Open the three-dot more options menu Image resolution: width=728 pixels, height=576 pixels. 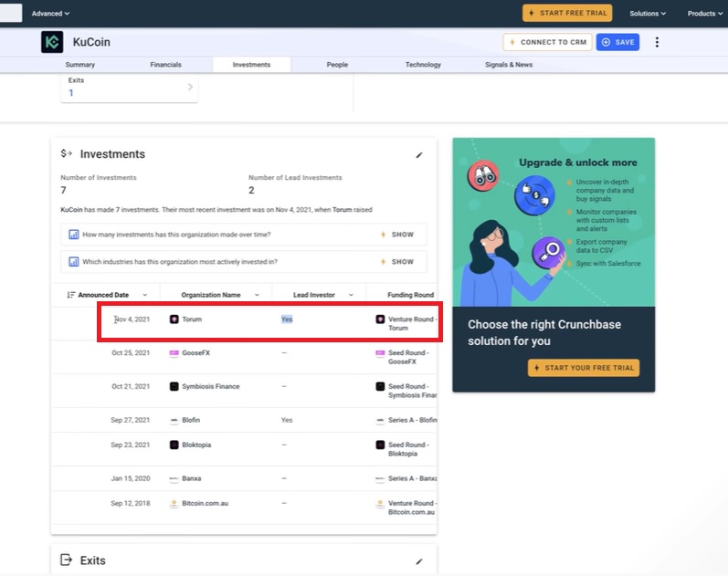tap(657, 42)
